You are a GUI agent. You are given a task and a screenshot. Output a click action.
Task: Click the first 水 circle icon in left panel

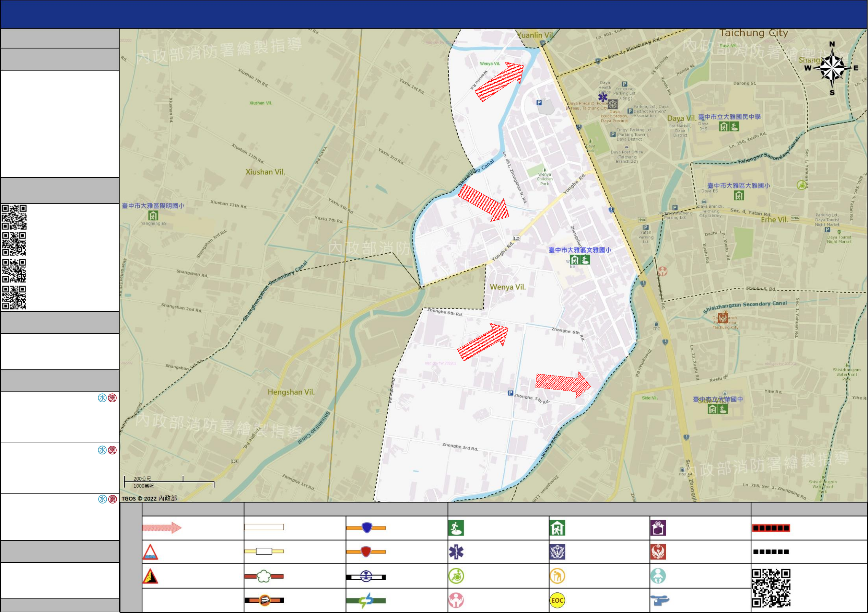tap(102, 398)
